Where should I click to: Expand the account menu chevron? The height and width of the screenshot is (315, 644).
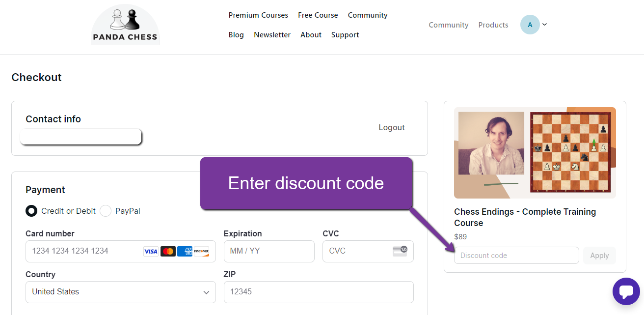click(x=544, y=25)
